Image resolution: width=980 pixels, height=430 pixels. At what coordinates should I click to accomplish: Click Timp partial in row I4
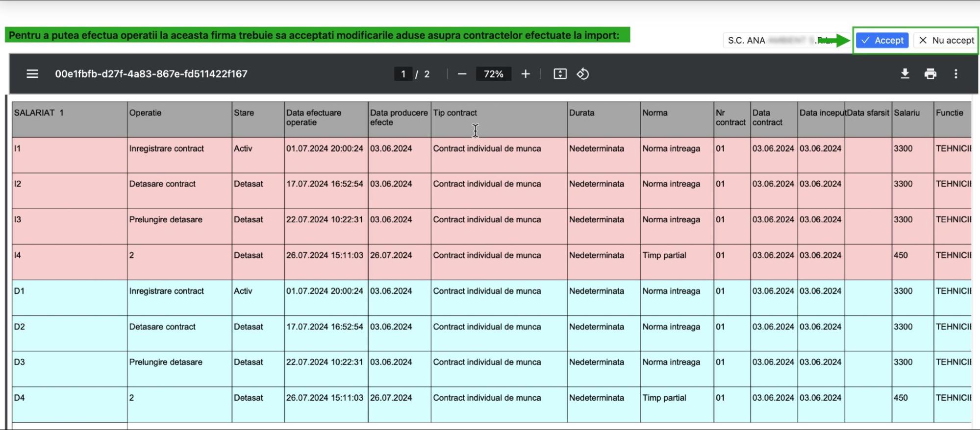point(664,256)
